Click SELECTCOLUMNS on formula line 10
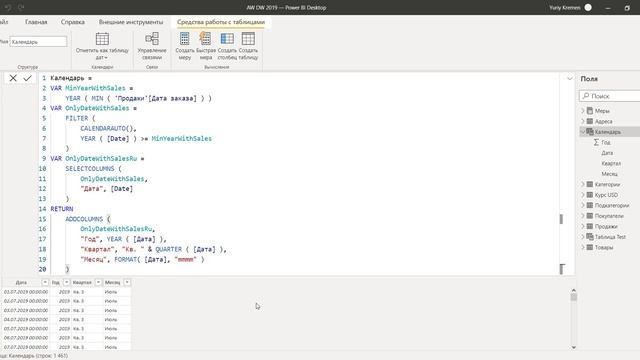This screenshot has width=640, height=360. (x=90, y=169)
